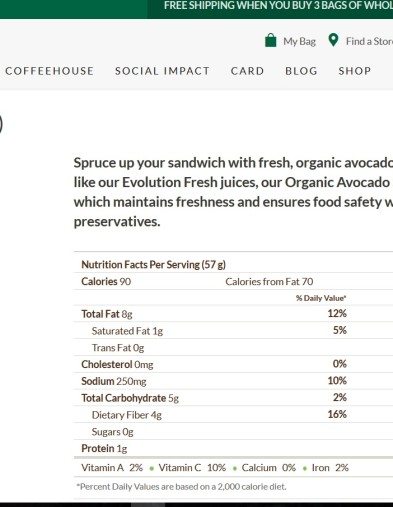Click the product description paragraph
The image size is (393, 507).
point(233,192)
